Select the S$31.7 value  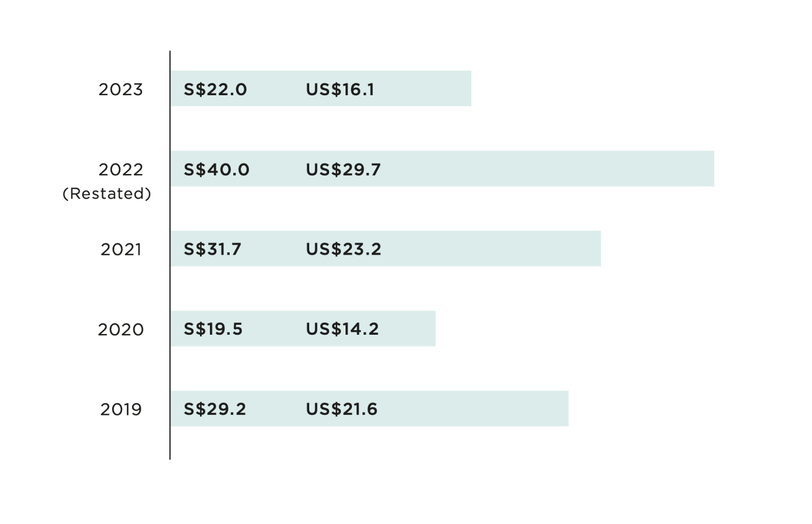pos(212,249)
